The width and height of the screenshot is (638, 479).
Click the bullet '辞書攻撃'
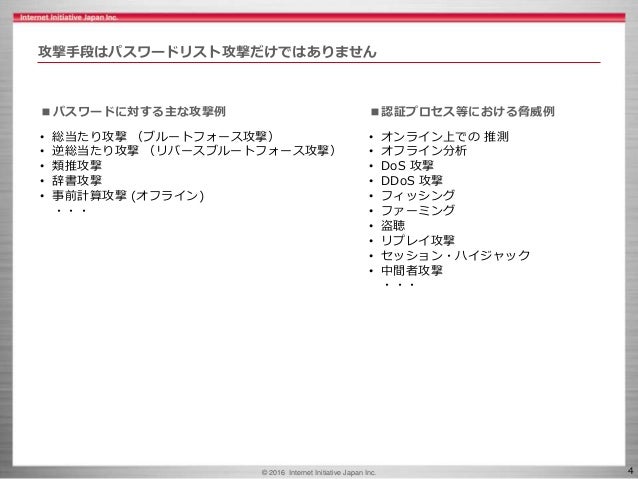point(76,180)
